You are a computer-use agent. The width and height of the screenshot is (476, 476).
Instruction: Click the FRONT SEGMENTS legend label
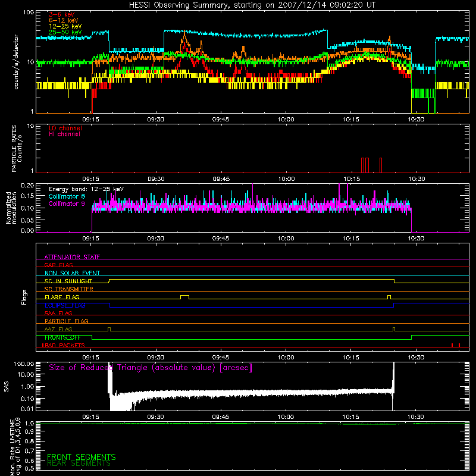point(82,457)
